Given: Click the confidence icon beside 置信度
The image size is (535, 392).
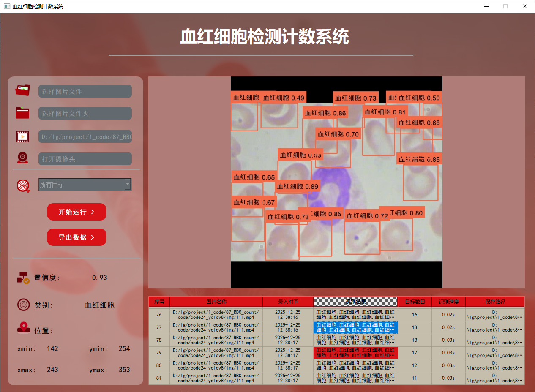Looking at the screenshot, I should (x=23, y=278).
